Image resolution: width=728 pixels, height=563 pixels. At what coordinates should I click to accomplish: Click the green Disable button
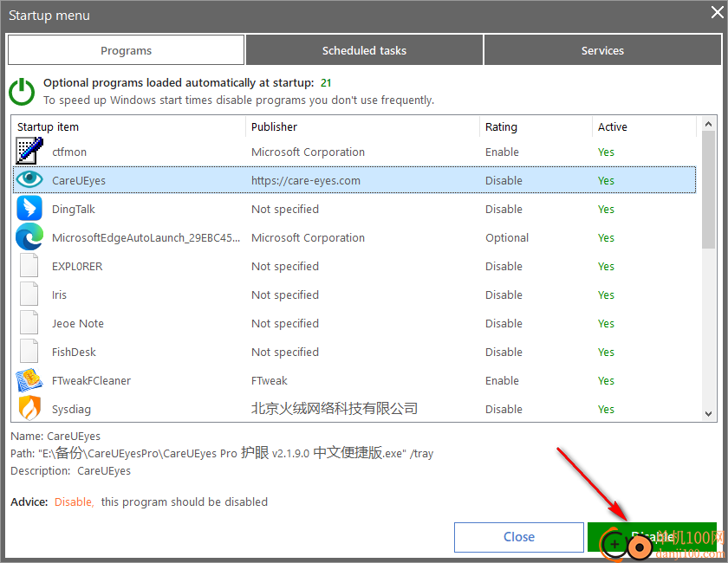(x=652, y=537)
